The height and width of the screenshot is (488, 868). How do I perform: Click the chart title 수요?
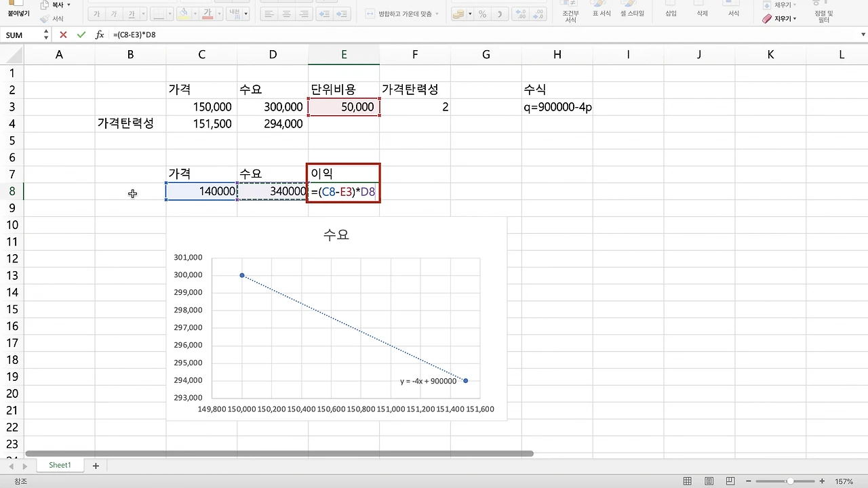336,235
